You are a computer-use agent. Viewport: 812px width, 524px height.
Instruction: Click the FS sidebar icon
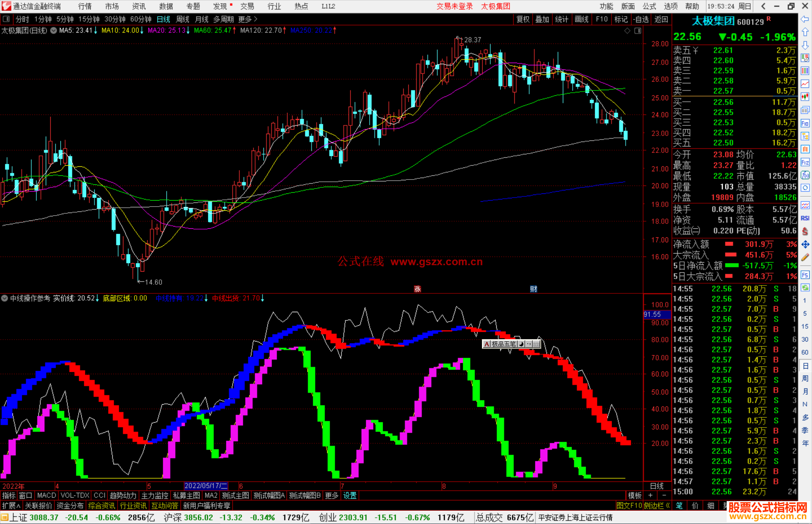click(x=805, y=275)
